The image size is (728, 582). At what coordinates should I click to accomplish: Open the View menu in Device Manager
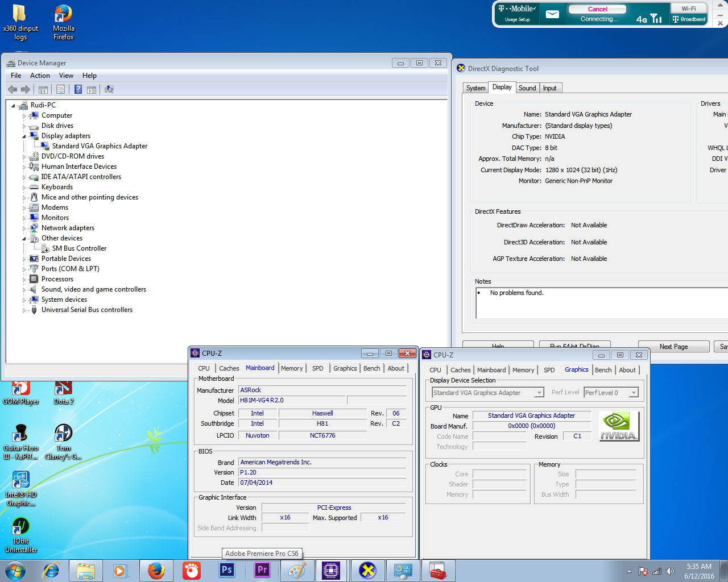coord(66,76)
